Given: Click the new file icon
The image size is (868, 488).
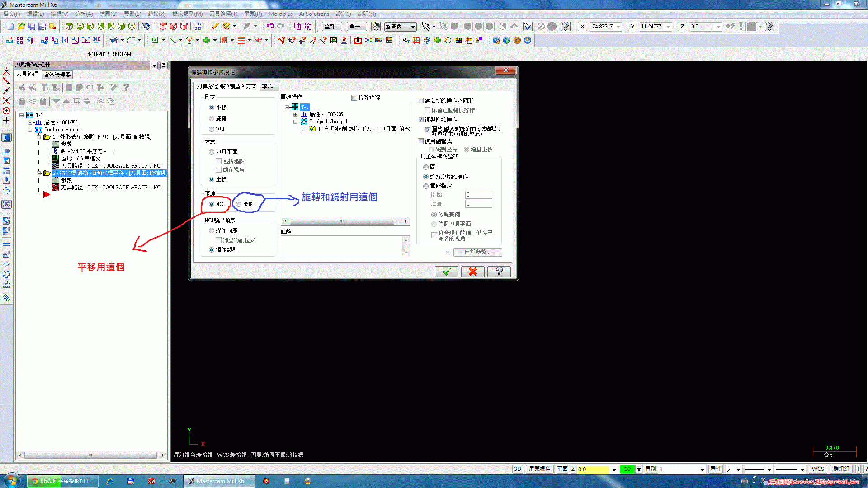Looking at the screenshot, I should click(10, 27).
